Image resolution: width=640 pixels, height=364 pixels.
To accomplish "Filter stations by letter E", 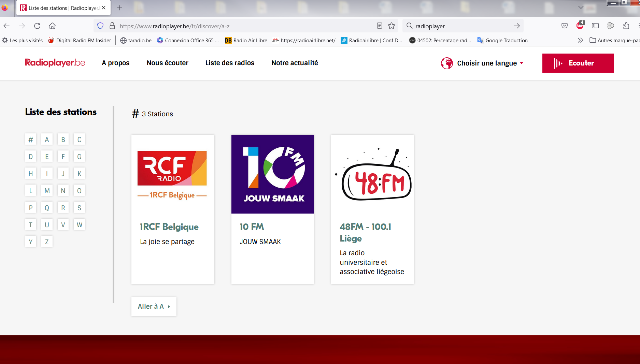I will (47, 156).
